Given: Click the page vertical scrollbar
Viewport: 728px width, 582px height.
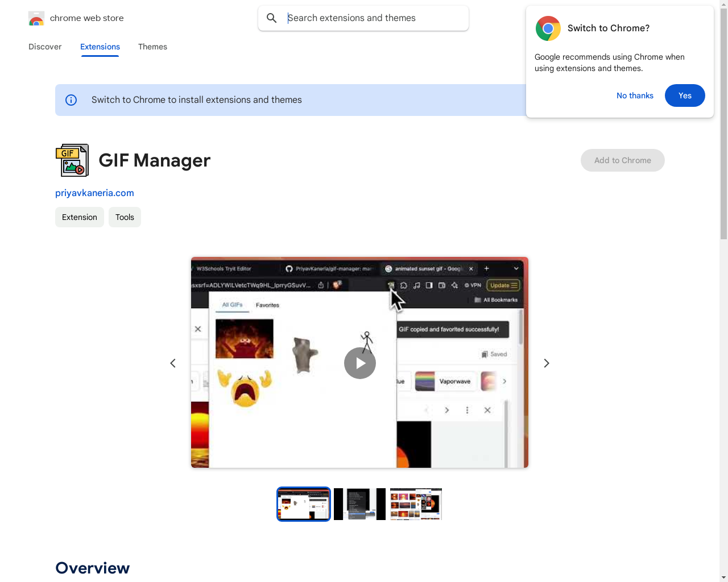Looking at the screenshot, I should 723,125.
